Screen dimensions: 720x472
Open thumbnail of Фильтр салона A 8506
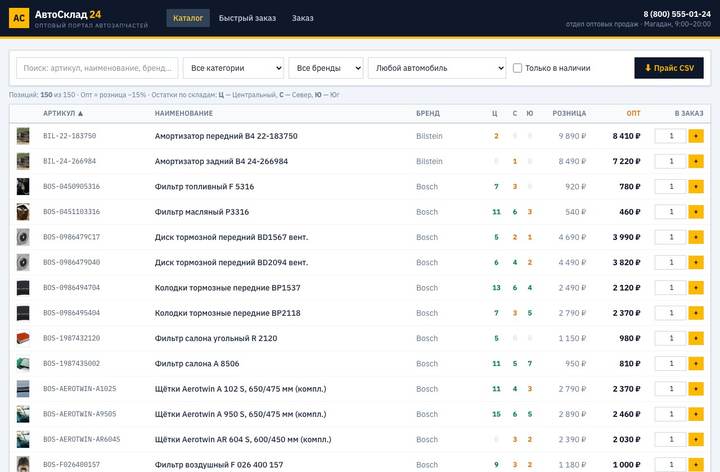click(23, 363)
